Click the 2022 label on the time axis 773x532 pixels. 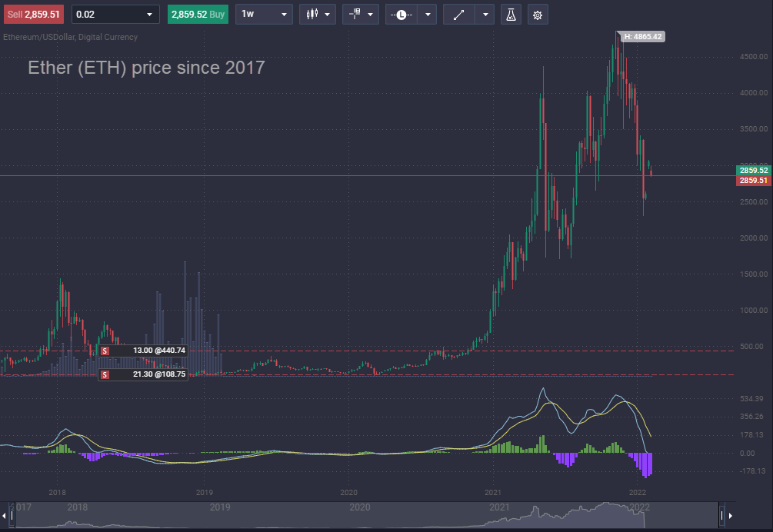coord(639,492)
